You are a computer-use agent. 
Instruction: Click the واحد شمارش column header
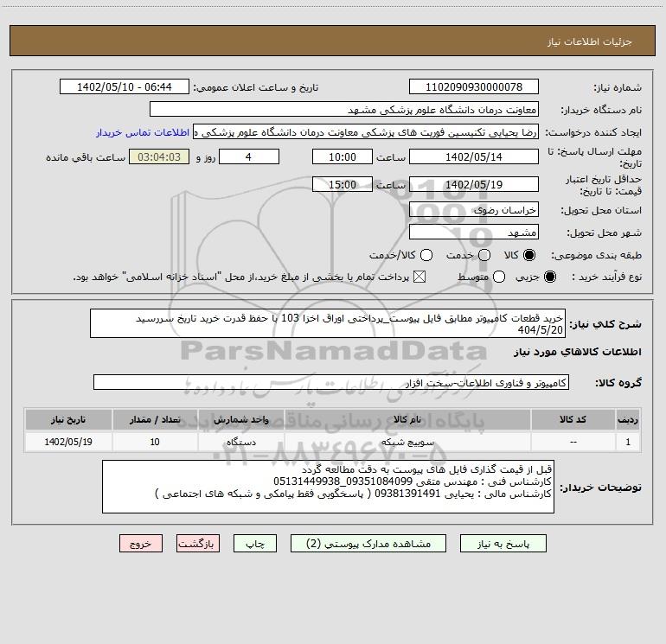point(240,419)
